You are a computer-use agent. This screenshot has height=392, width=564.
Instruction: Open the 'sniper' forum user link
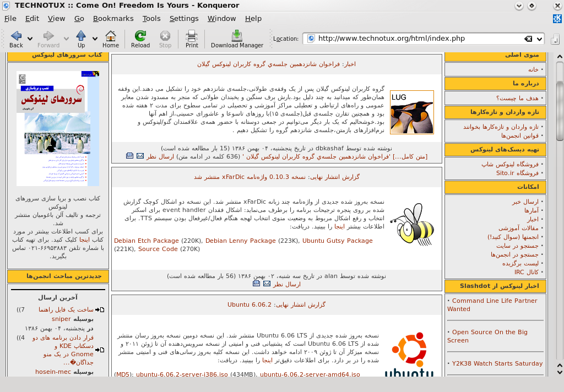point(61,319)
